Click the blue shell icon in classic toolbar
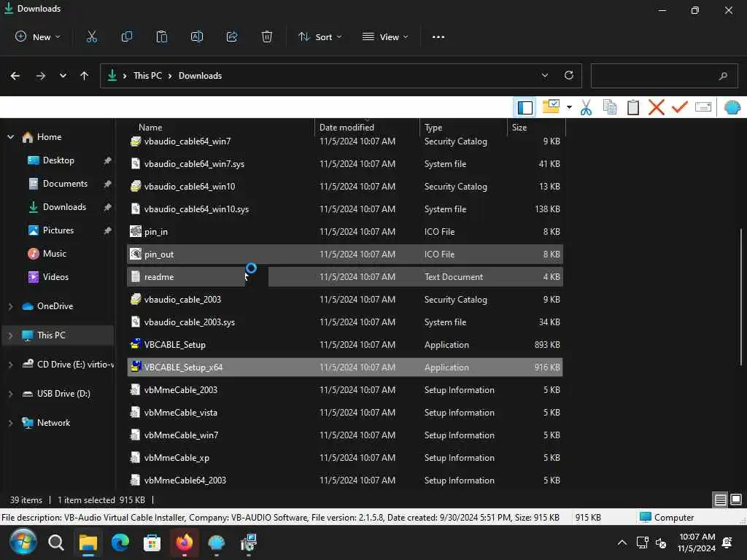The height and width of the screenshot is (560, 747). pos(732,108)
